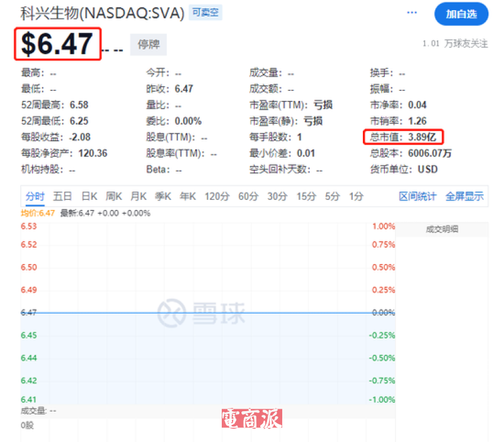Click the -1.00% percent axis label
The image size is (504, 442).
click(x=382, y=400)
